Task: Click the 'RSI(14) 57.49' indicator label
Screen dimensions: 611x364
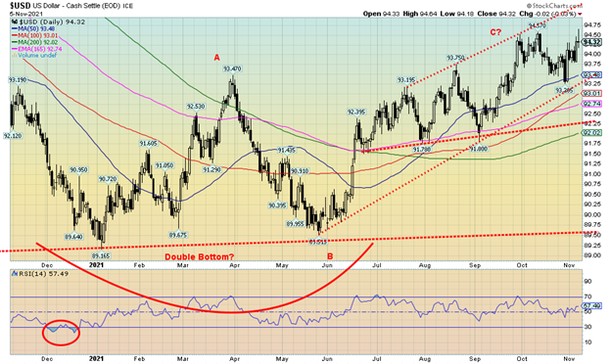Action: pyautogui.click(x=44, y=274)
